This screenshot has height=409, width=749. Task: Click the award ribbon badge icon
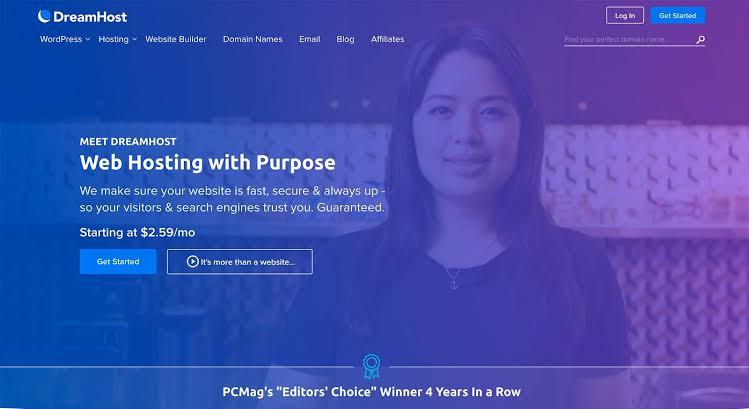click(371, 366)
